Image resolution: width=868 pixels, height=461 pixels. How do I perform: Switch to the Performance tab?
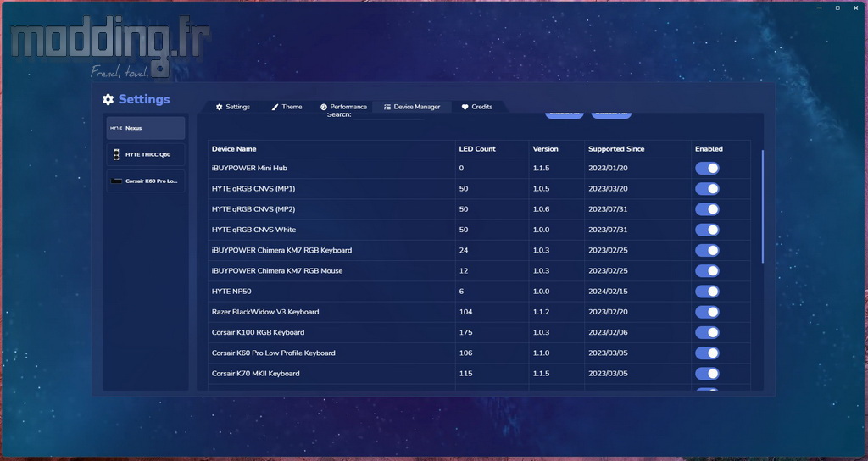343,107
